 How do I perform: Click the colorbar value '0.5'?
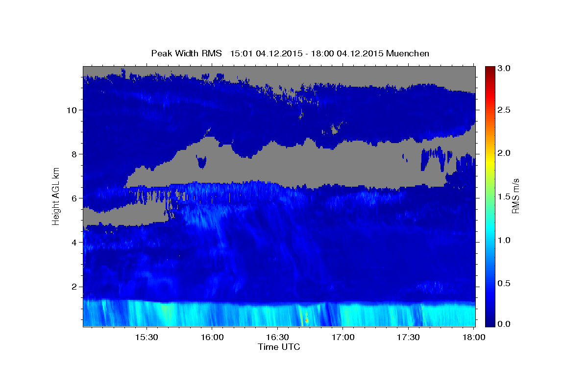(x=503, y=283)
